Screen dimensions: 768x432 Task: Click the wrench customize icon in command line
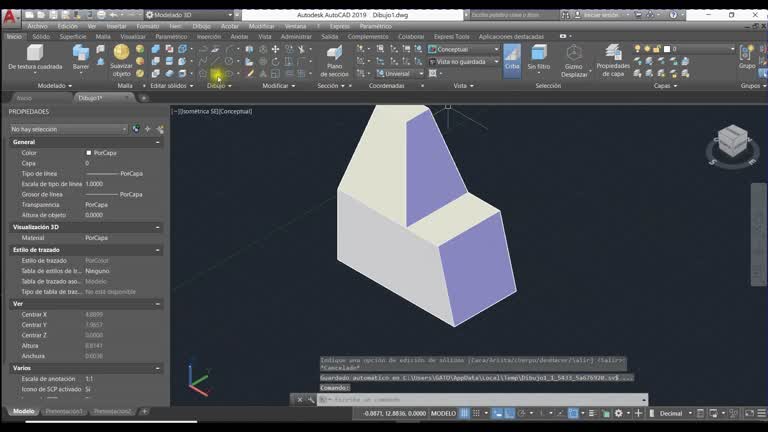311,400
